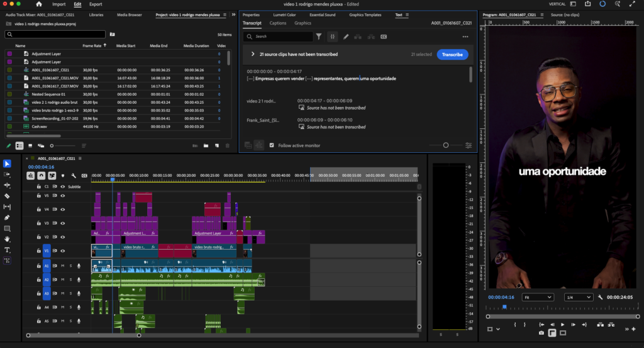Image resolution: width=644 pixels, height=348 pixels.
Task: Click the transcript filter funnel icon
Action: click(319, 36)
